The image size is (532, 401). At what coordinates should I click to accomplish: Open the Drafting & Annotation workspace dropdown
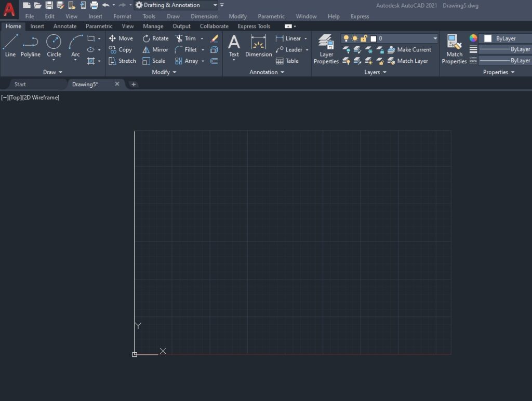215,5
